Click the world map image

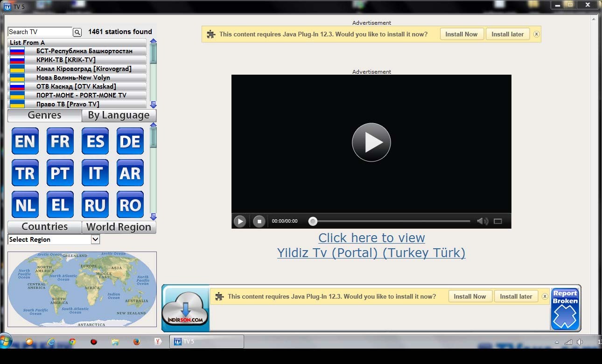coord(82,289)
